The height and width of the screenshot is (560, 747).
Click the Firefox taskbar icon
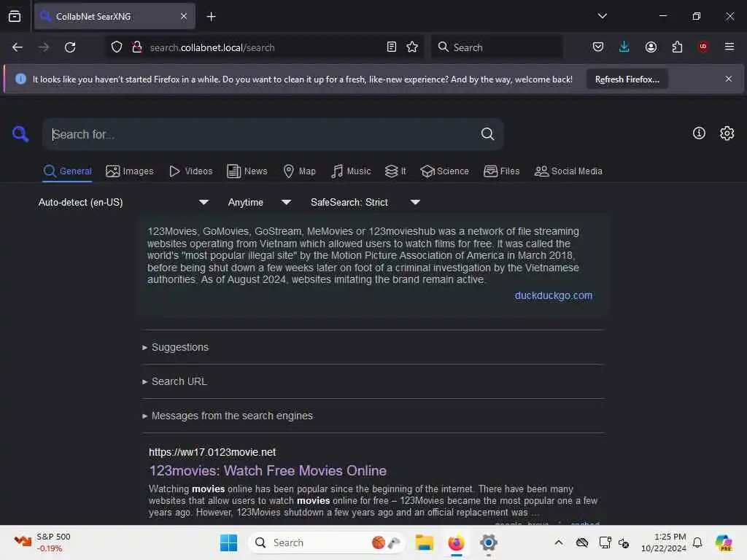(456, 542)
